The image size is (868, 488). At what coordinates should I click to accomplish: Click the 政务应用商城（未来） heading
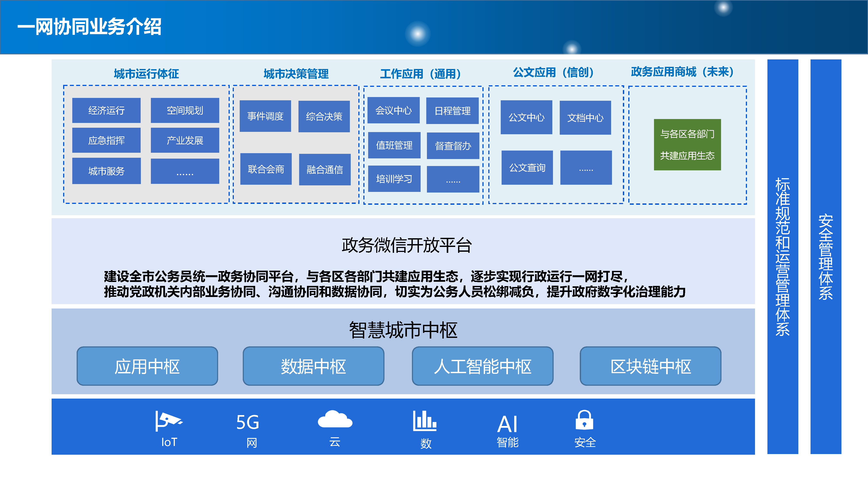click(x=682, y=72)
